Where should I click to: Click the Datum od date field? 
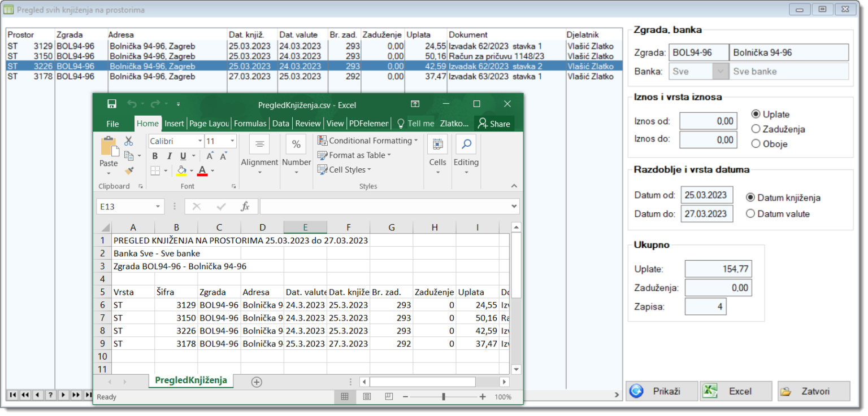point(706,195)
